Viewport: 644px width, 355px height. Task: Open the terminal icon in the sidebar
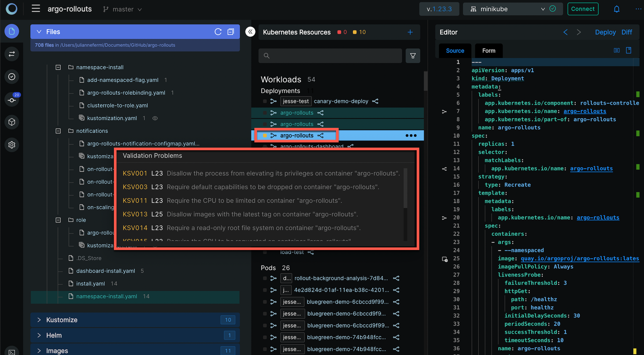pyautogui.click(x=12, y=352)
